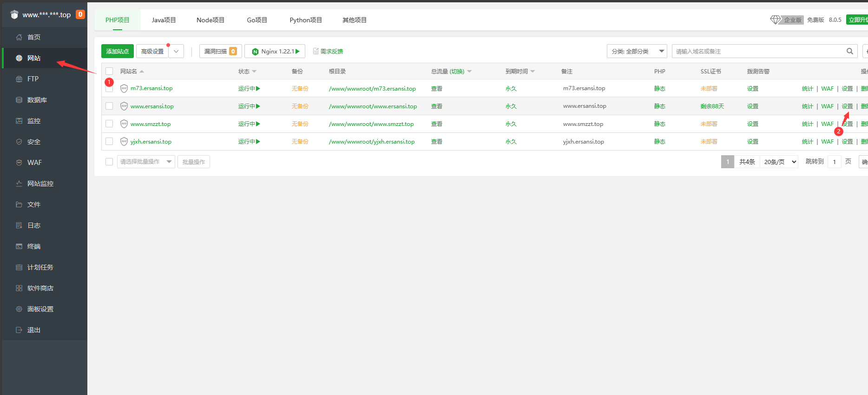This screenshot has height=395, width=868.
Task: Click WAF shield icon beside m73.ersansi.top
Action: 124,88
